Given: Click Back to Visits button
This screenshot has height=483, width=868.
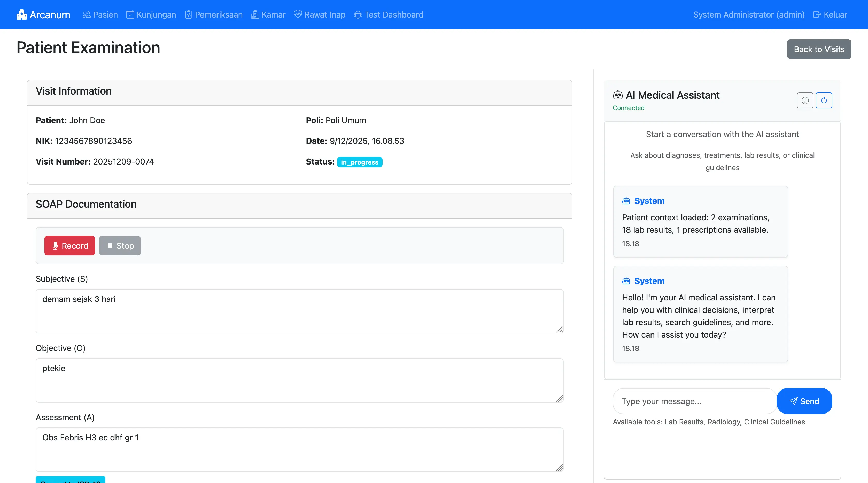Looking at the screenshot, I should (x=819, y=49).
